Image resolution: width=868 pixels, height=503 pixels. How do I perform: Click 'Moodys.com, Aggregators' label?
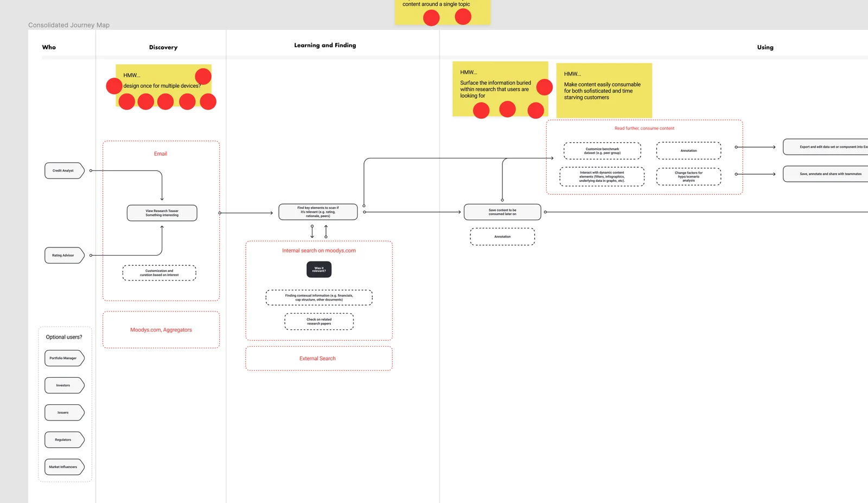(x=161, y=330)
